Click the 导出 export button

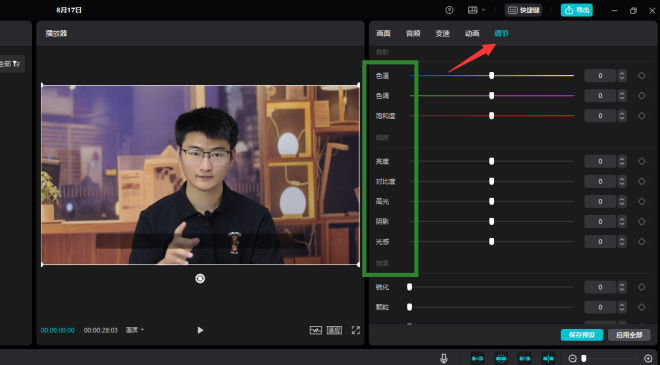[x=577, y=10]
